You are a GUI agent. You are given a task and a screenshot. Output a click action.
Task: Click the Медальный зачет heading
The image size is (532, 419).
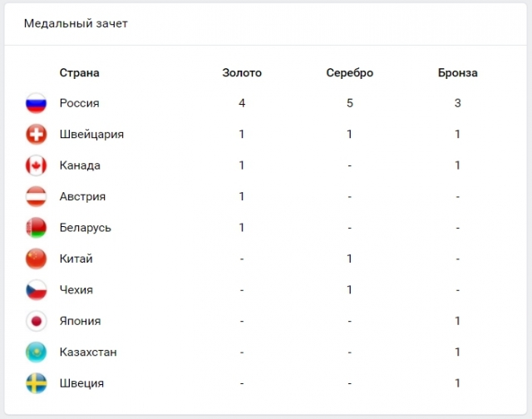(x=76, y=23)
